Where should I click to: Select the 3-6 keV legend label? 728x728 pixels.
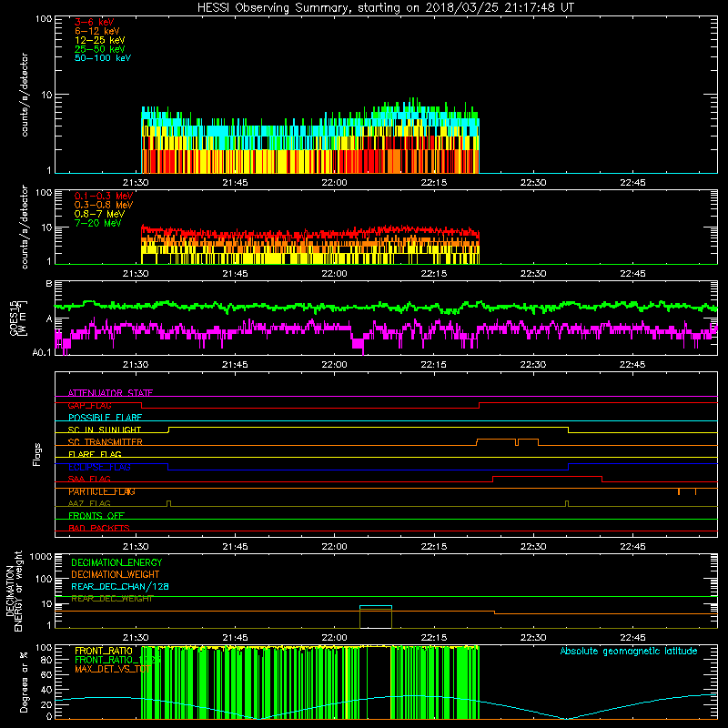pos(94,22)
